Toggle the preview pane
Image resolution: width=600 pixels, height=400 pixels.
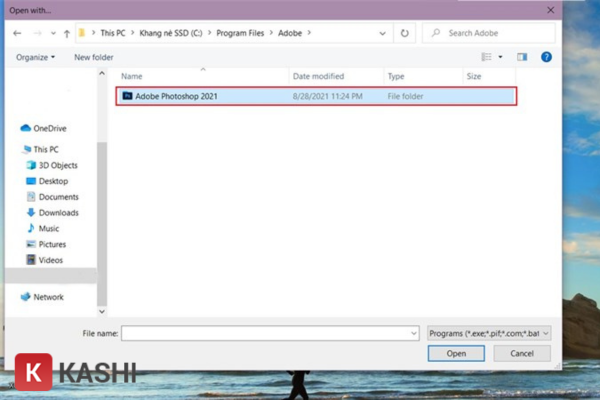coord(522,57)
